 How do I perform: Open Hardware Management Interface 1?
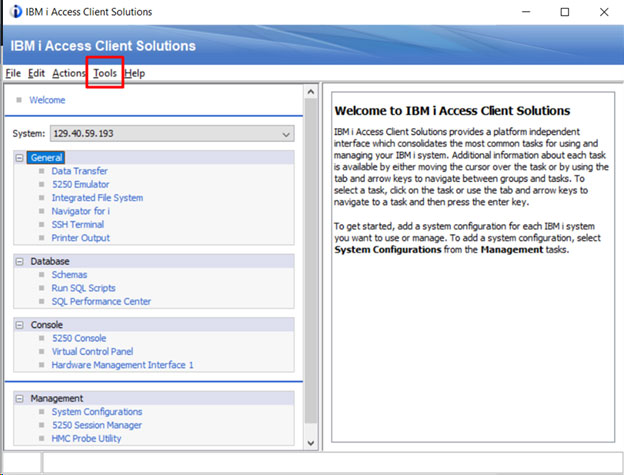pyautogui.click(x=123, y=365)
